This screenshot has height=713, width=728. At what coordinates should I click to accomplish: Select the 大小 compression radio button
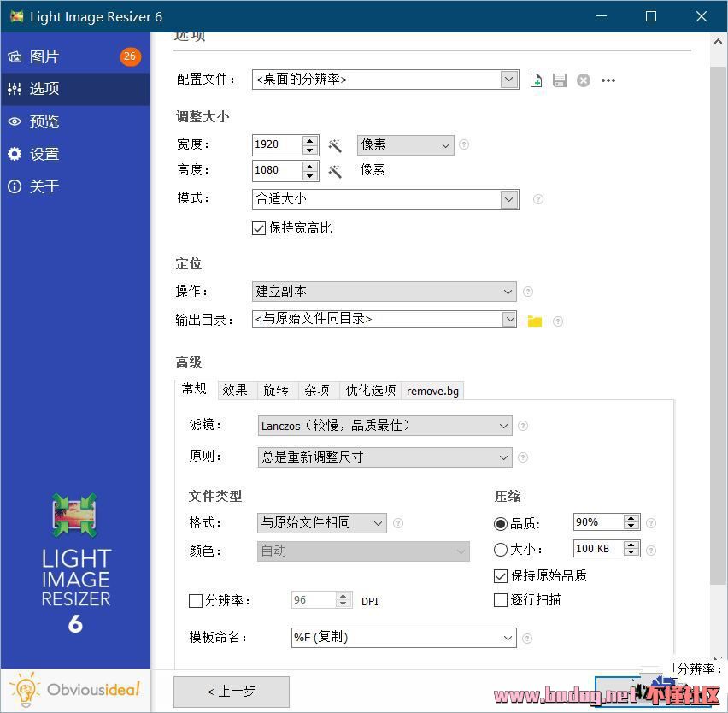click(501, 550)
